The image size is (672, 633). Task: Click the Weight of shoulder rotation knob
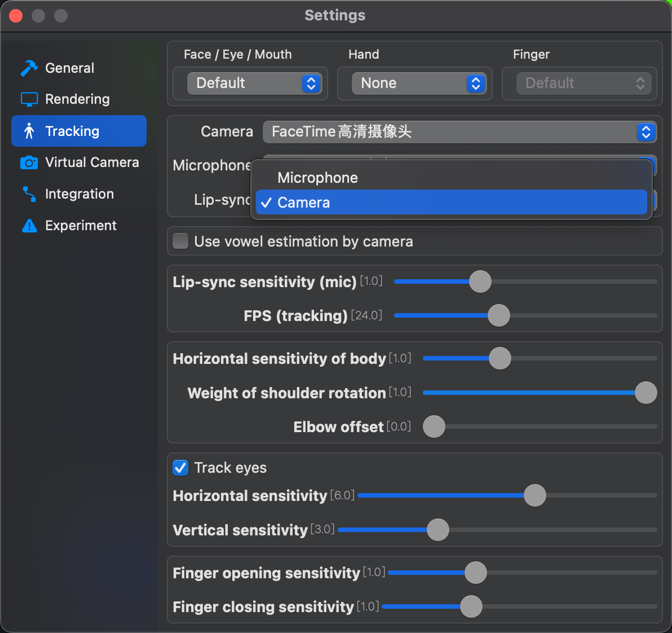(646, 393)
